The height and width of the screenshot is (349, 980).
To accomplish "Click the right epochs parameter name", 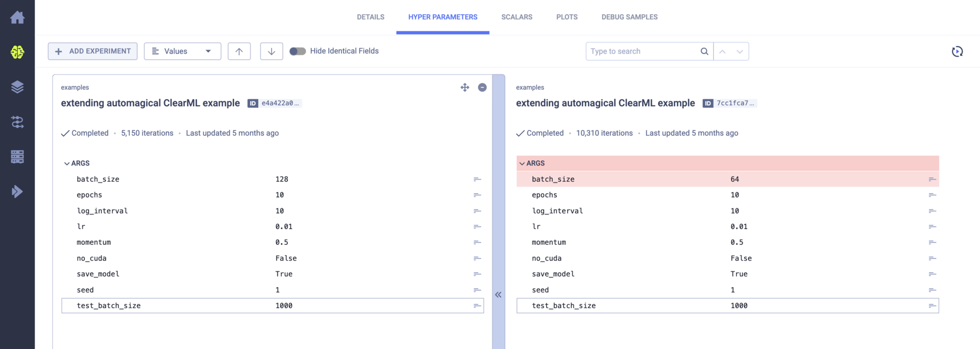I will [544, 195].
